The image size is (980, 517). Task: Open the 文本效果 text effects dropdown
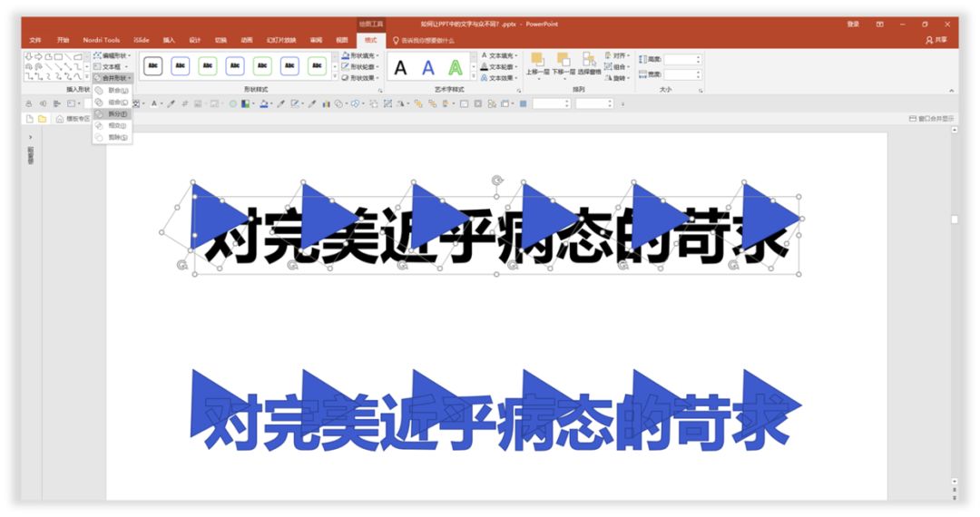click(499, 78)
